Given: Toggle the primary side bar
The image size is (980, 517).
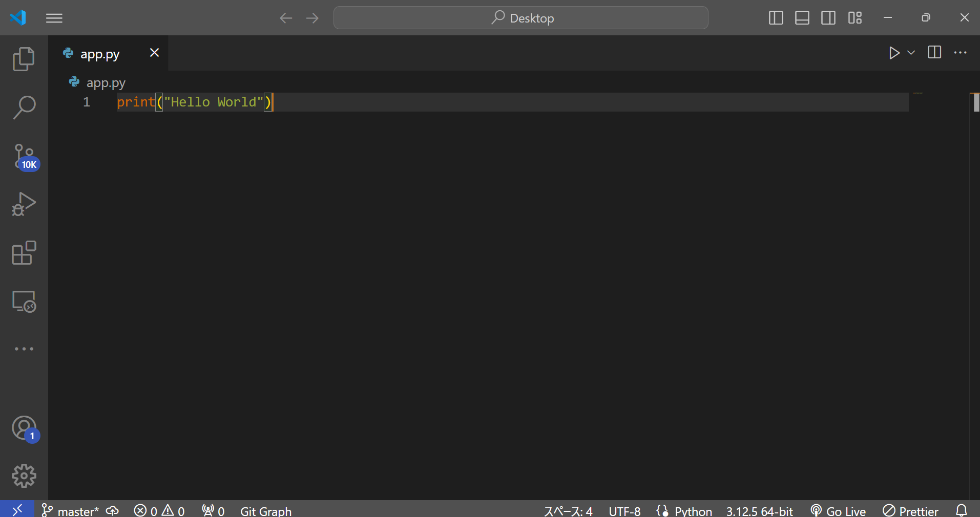Looking at the screenshot, I should [x=776, y=17].
